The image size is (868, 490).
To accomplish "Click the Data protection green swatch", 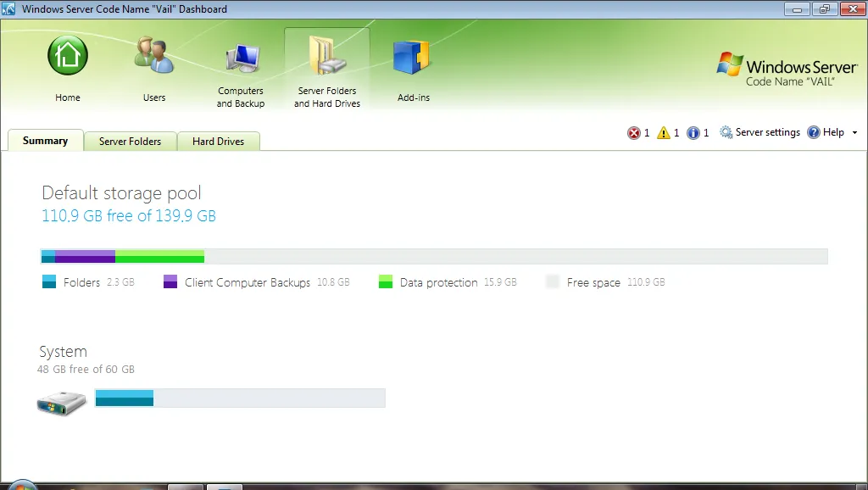I will 386,281.
